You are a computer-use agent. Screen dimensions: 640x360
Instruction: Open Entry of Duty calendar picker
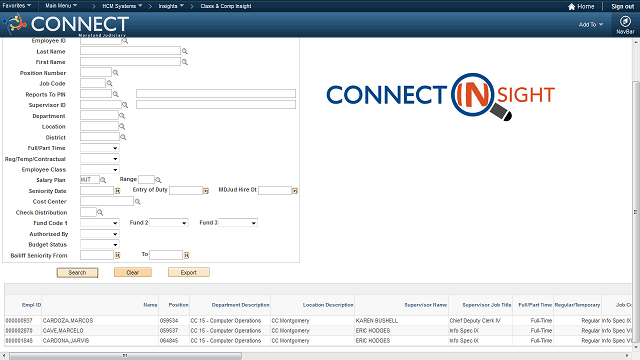click(x=206, y=191)
